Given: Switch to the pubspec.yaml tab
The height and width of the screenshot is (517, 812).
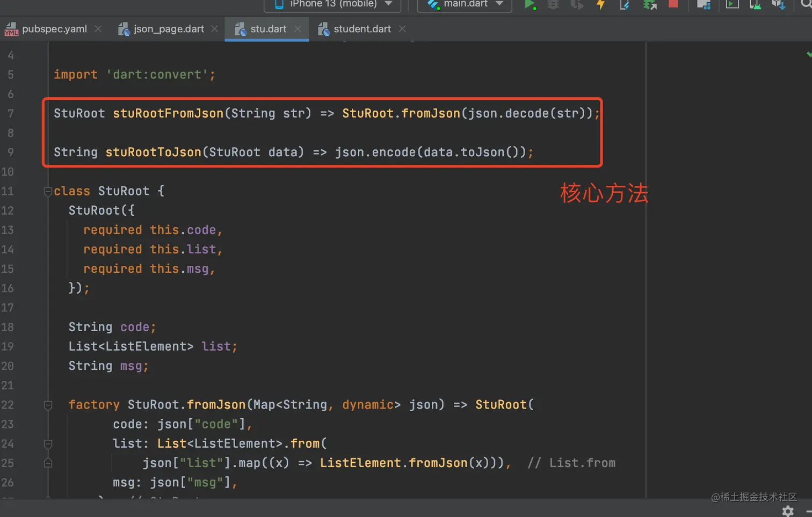Looking at the screenshot, I should click(54, 29).
